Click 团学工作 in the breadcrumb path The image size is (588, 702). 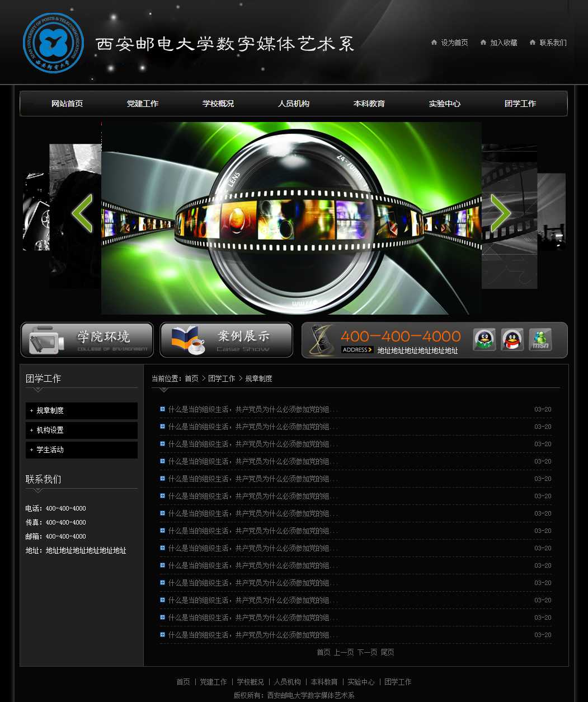point(222,379)
